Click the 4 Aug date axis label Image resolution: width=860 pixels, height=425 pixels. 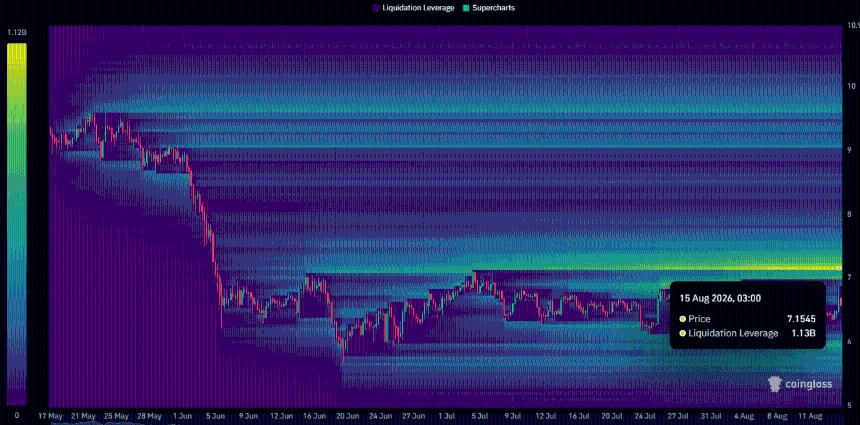[x=745, y=417]
